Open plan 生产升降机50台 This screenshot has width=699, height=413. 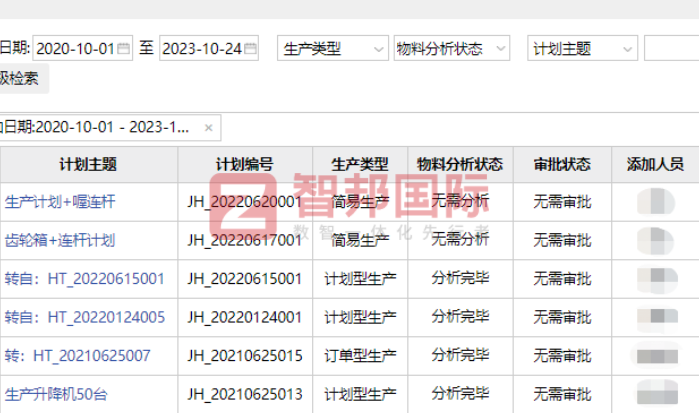56,394
